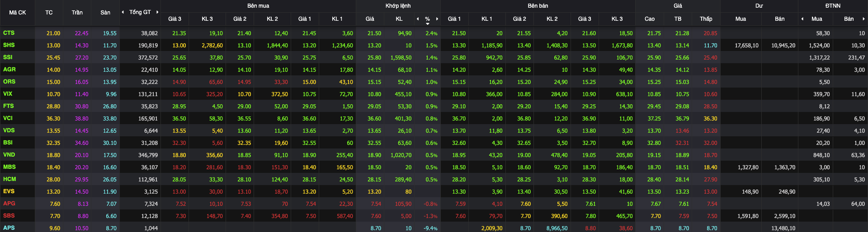Open the VND stock symbol
This screenshot has height=232, width=868.
[x=9, y=155]
